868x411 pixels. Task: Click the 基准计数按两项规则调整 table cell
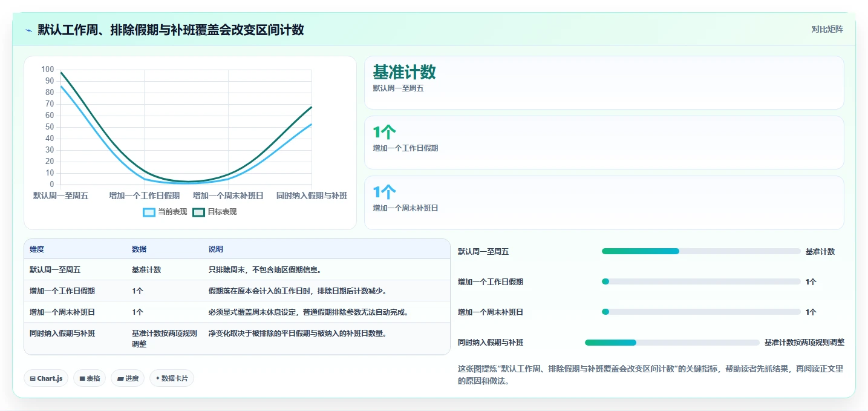[165, 338]
